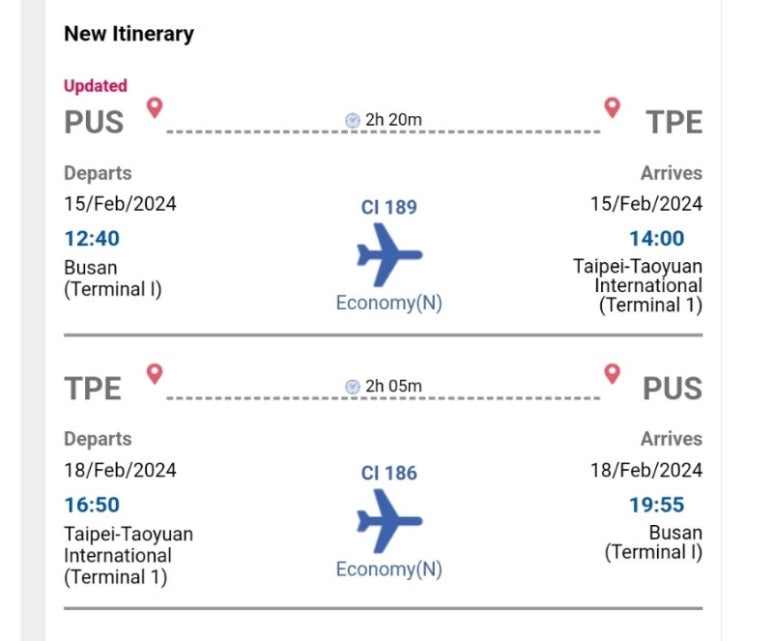773x641 pixels.
Task: Click the Economy(N) label for CI 186
Action: tap(389, 569)
